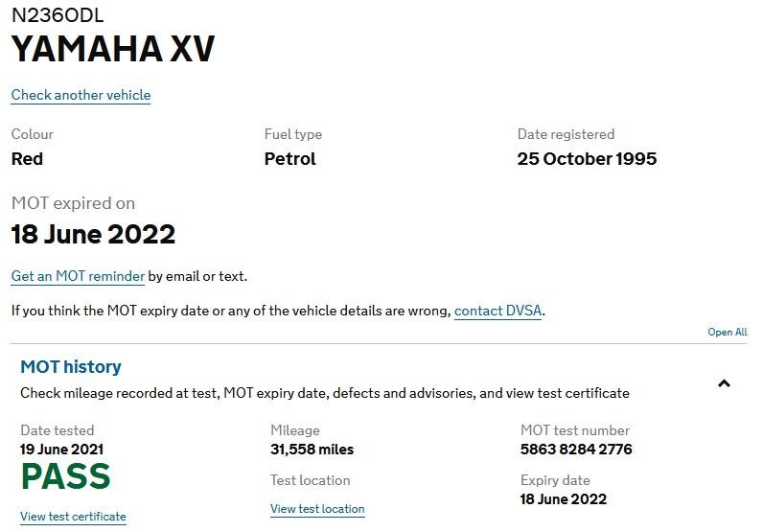Follow the contact DVSA link
Image resolution: width=763 pixels, height=532 pixels.
tap(498, 311)
